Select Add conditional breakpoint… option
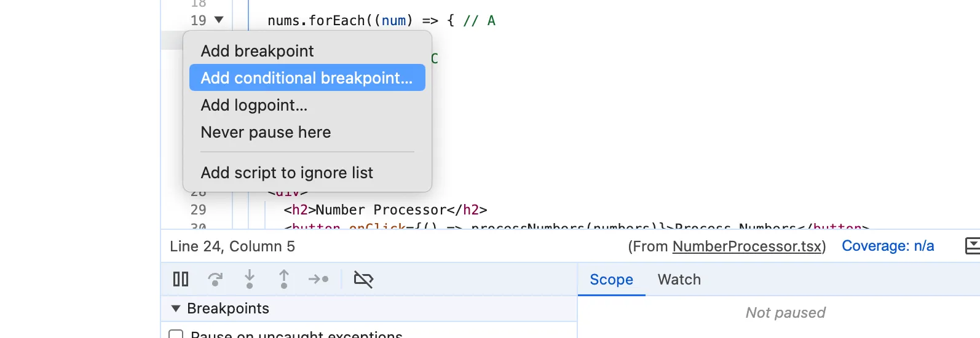Viewport: 980px width, 338px height. 307,78
